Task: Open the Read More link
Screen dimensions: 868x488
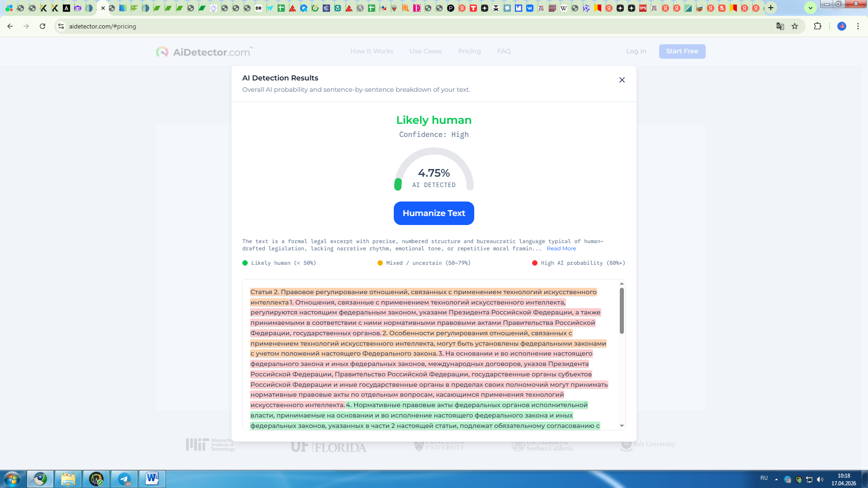Action: coord(561,249)
